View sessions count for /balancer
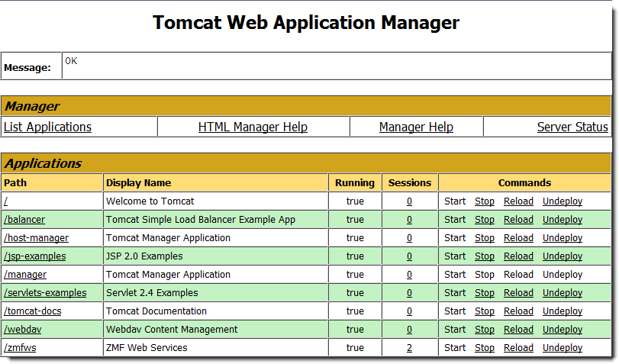The height and width of the screenshot is (364, 619). pos(409,220)
